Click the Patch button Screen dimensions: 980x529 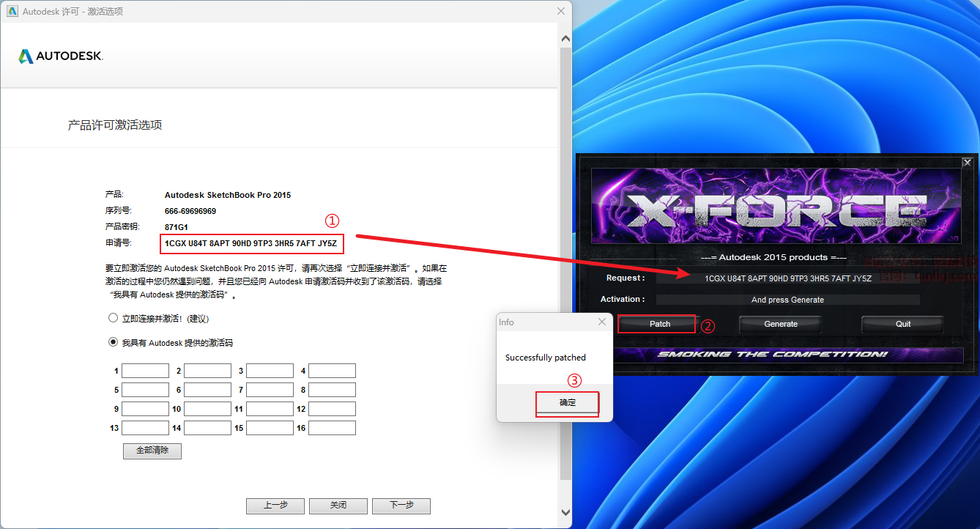tap(660, 324)
